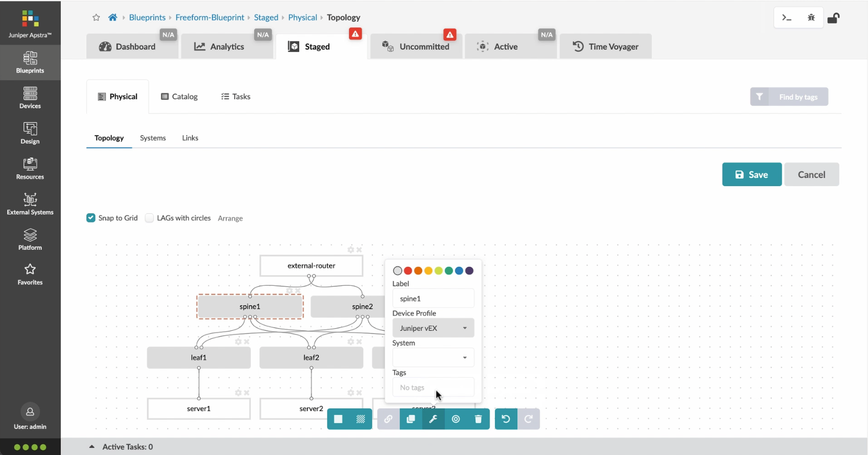Open Design section in sidebar
Viewport: 868px width, 455px height.
[30, 133]
